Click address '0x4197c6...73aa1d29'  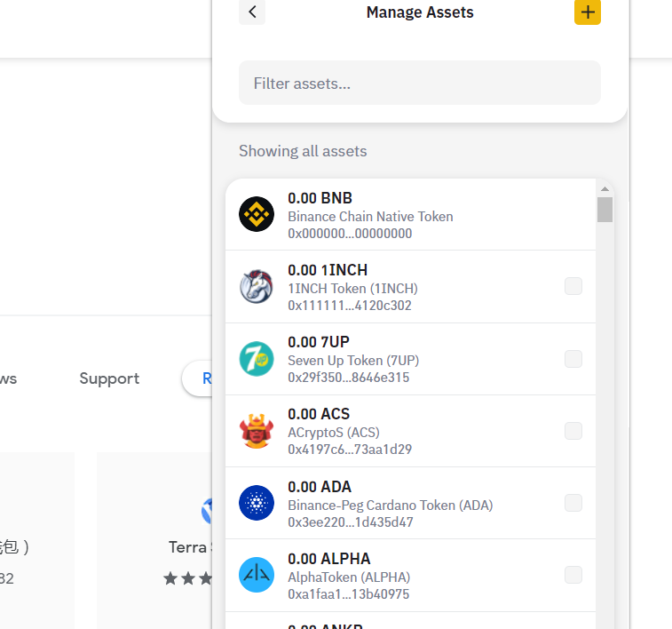[350, 450]
